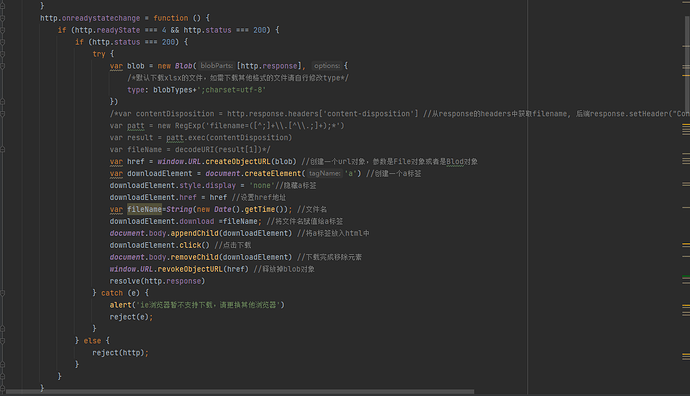Screen dimensions: 690x396
Task: Click the 'options:' inlay hint
Action: 327,66
